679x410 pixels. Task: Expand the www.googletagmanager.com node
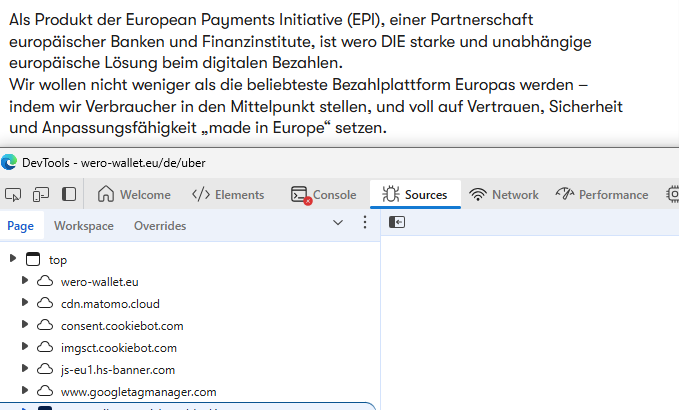click(25, 391)
